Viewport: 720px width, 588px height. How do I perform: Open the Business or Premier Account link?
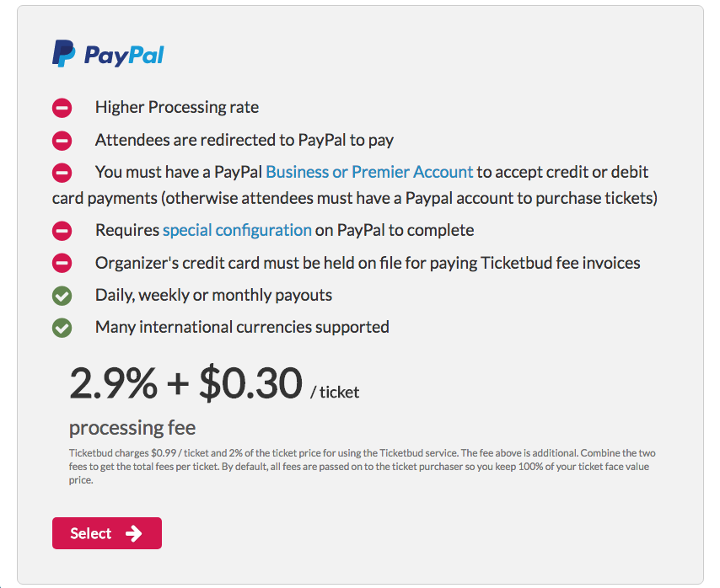(x=369, y=172)
